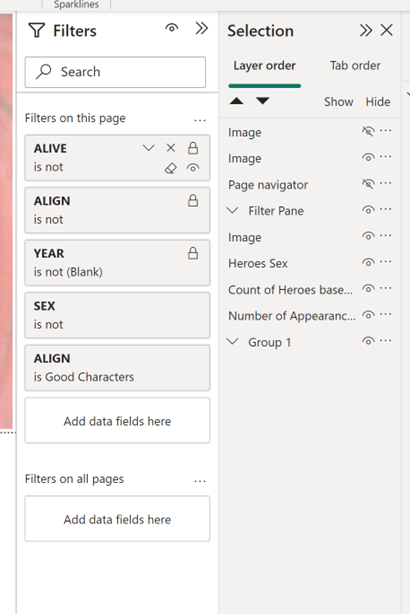Unlock the YEAR filter lock icon
This screenshot has height=614, width=410.
(x=193, y=253)
